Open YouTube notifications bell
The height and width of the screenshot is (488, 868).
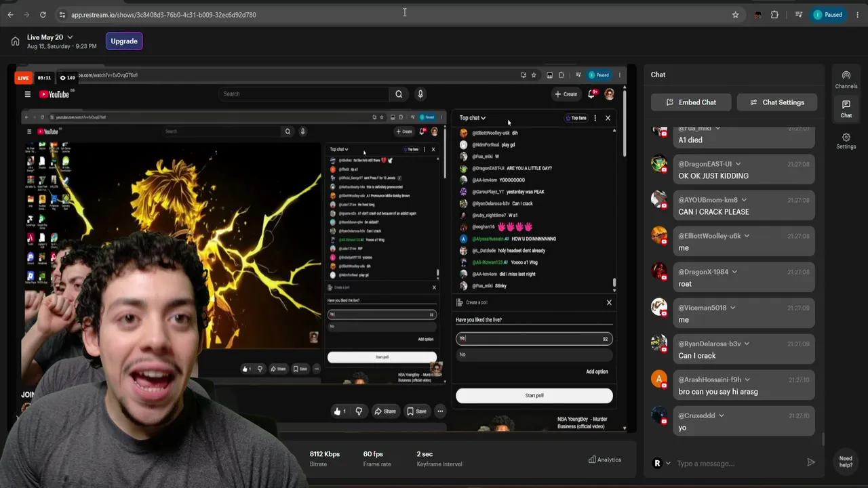(x=592, y=94)
